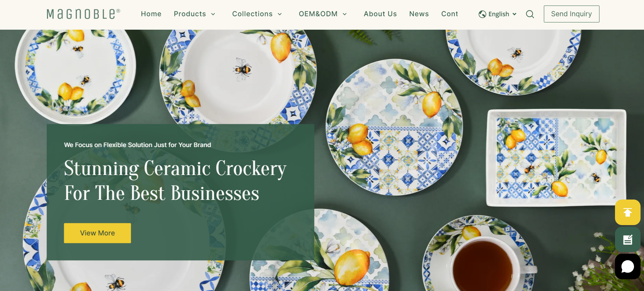Click the yellow back-to-top arrow button

pos(627,212)
